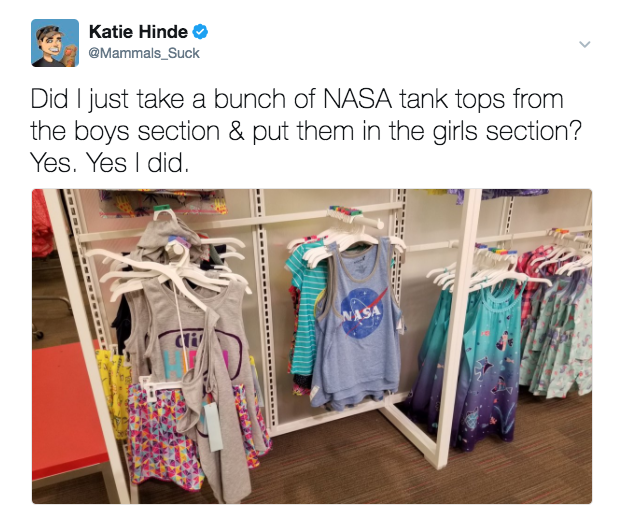Click the teal striped shirt in photo
This screenshot has width=622, height=511.
[x=306, y=309]
